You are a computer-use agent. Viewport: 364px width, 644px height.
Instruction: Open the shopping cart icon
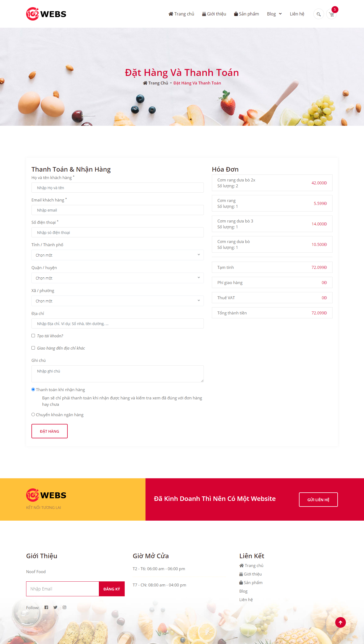pos(331,14)
